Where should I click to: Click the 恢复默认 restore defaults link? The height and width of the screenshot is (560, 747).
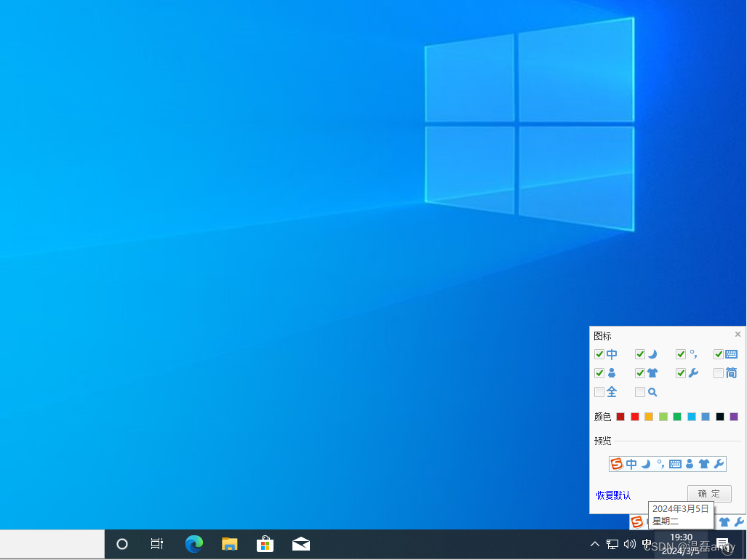(x=613, y=495)
